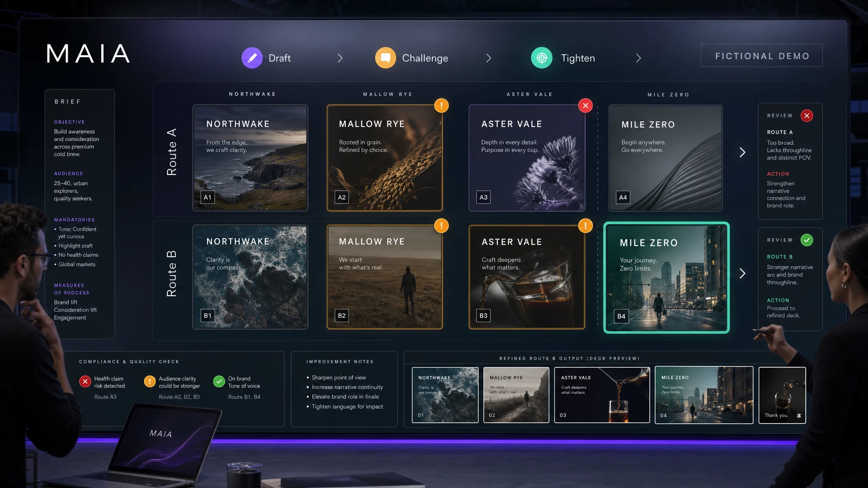868x488 pixels.
Task: Click the red error badge on card A3
Action: (585, 105)
